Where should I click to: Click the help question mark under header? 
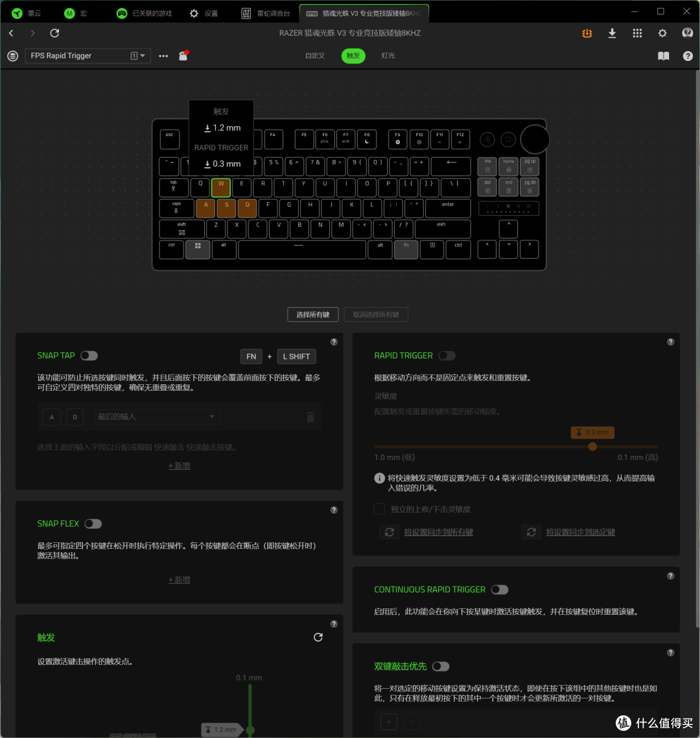687,56
